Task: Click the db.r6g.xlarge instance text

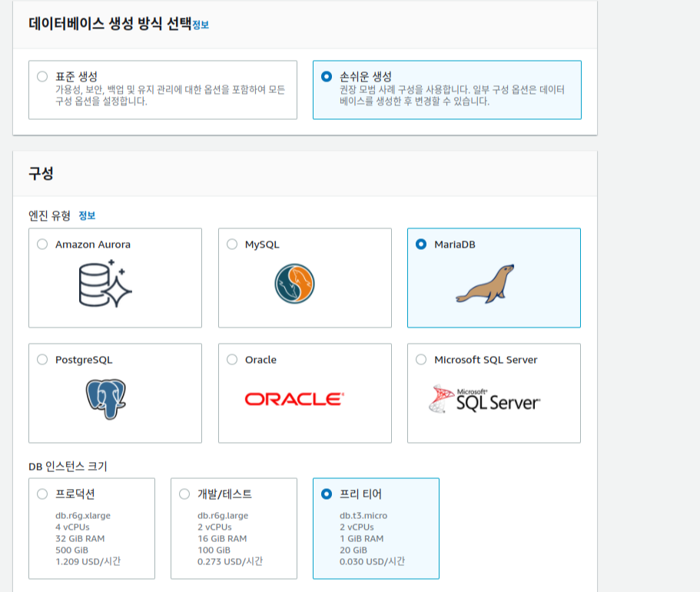Action: [83, 515]
